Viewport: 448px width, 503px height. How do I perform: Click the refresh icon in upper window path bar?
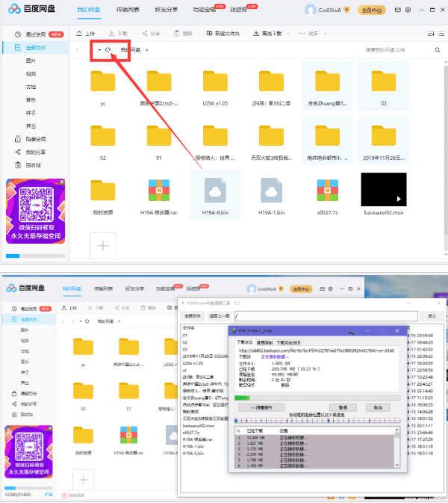tap(108, 50)
